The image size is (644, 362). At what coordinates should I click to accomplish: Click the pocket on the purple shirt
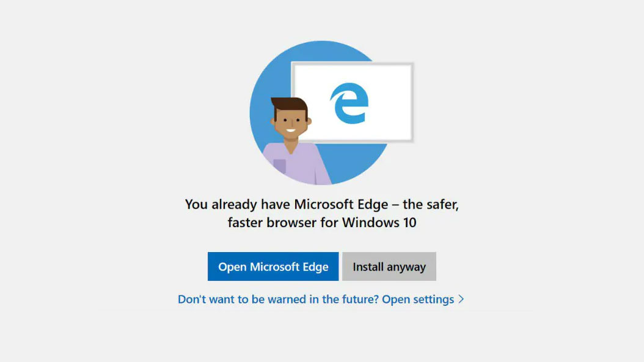[279, 167]
